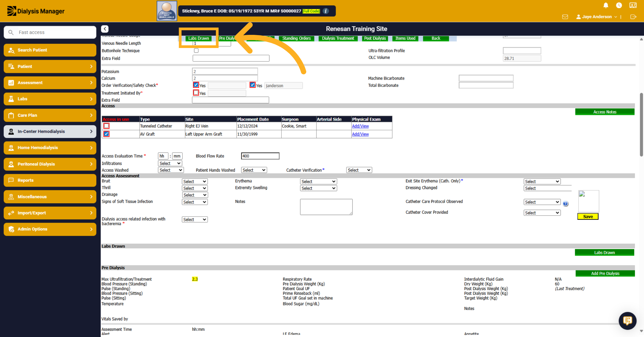The width and height of the screenshot is (644, 337).
Task: Open Search Patient from sidebar
Action: (x=50, y=50)
